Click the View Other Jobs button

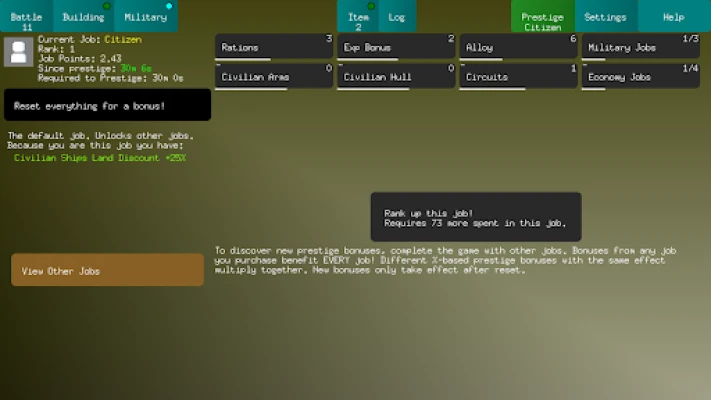107,270
